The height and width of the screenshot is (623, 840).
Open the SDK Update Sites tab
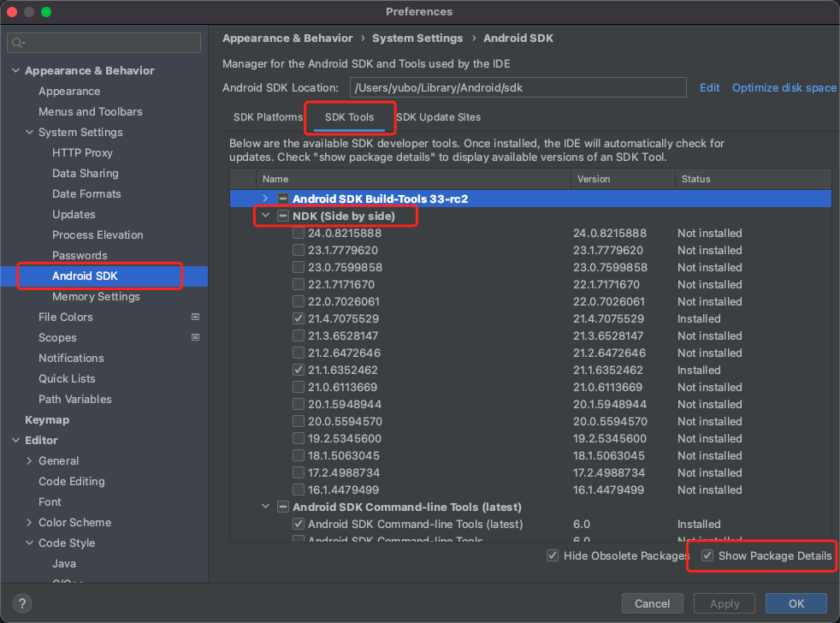coord(438,117)
